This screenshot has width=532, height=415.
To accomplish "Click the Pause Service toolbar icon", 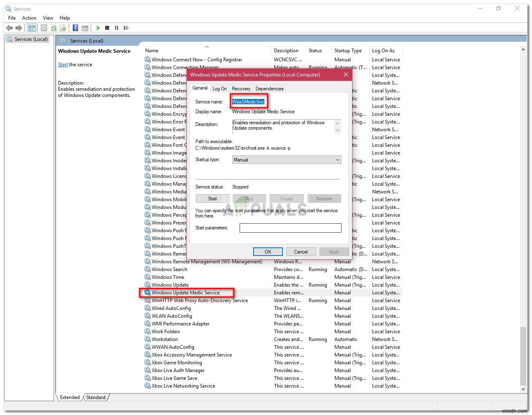I will pos(117,28).
